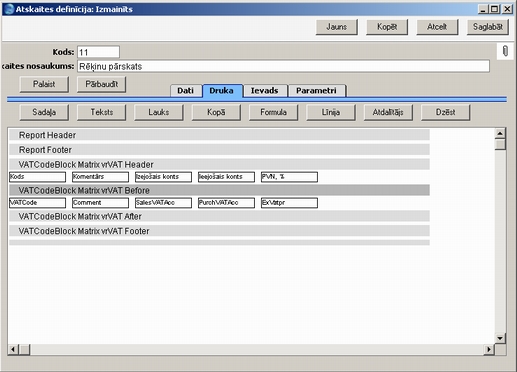Viewport: 517px width, 372px height.
Task: Click the Lauks toolbar button
Action: tap(159, 112)
